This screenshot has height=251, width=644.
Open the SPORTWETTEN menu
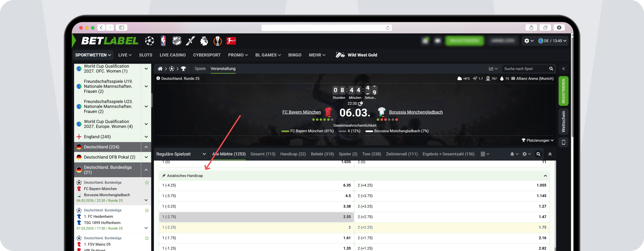point(93,55)
